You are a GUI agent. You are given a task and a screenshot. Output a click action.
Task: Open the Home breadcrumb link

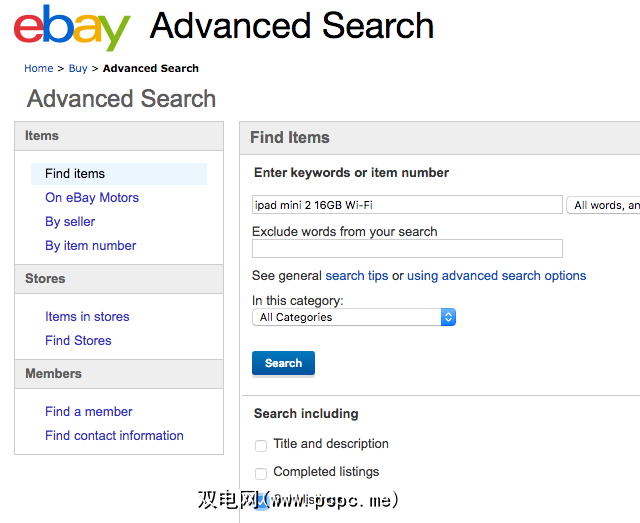[39, 68]
